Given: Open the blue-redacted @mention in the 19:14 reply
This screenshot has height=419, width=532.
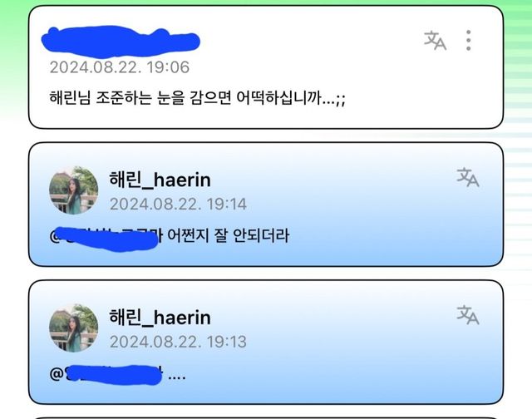Looking at the screenshot, I should (106, 238).
